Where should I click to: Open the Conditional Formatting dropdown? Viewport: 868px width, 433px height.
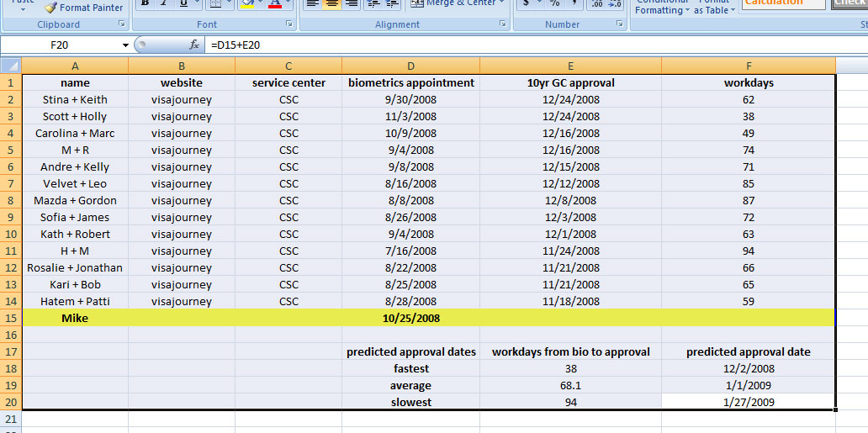pyautogui.click(x=662, y=7)
